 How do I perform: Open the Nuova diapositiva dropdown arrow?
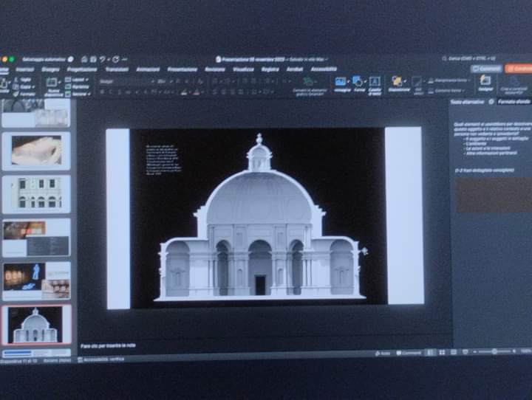60,83
